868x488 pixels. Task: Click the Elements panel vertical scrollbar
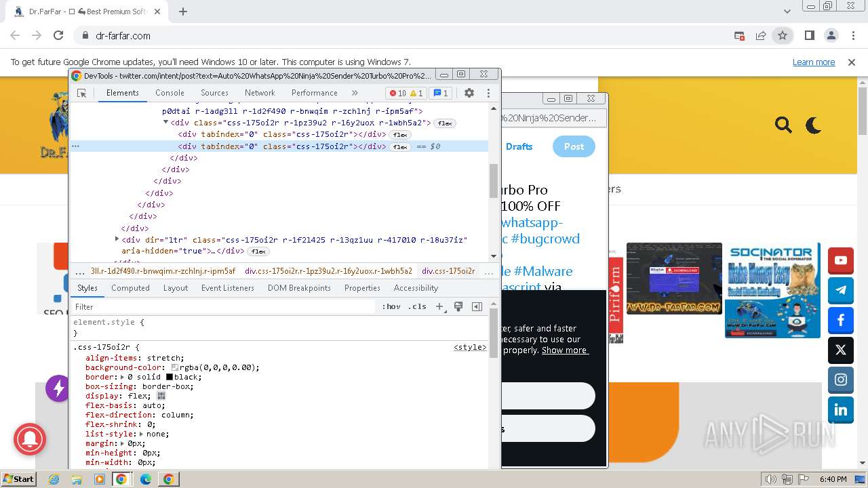click(x=494, y=180)
